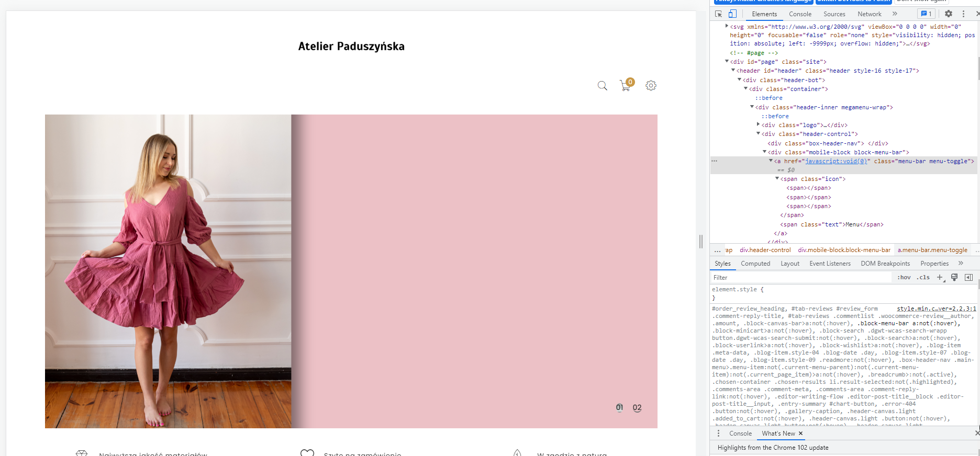Select the box-header-nav div row
The width and height of the screenshot is (980, 456).
tap(828, 143)
